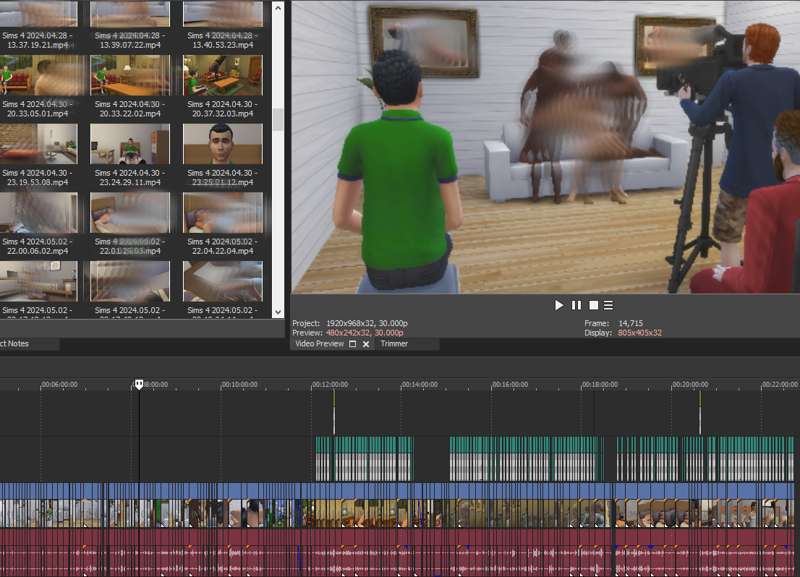
Task: Select the Video Preview tab
Action: click(x=319, y=344)
